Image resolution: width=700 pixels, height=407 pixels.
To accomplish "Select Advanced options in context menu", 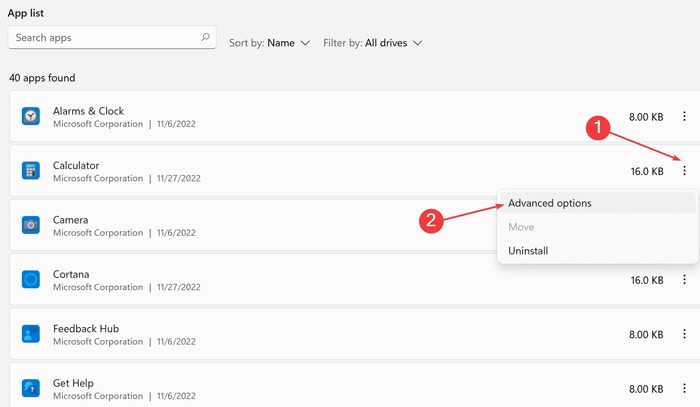I will coord(550,203).
